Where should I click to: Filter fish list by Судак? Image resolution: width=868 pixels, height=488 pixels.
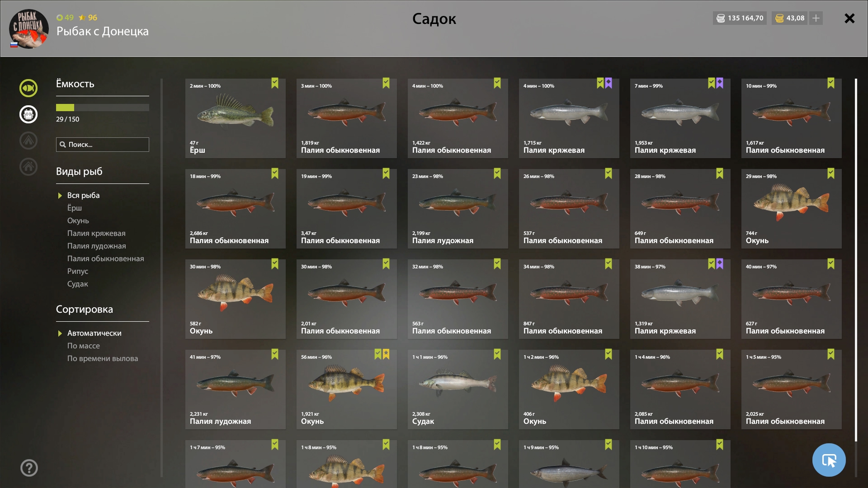(78, 284)
